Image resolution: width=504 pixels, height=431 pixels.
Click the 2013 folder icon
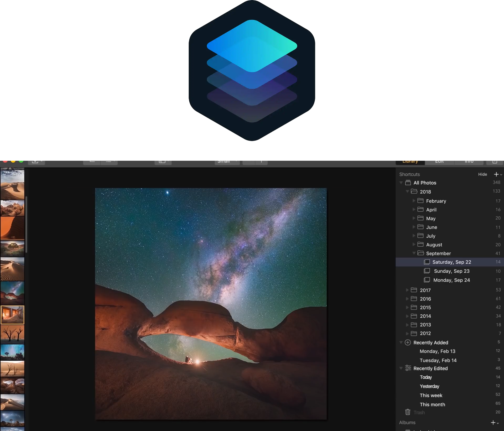point(414,325)
